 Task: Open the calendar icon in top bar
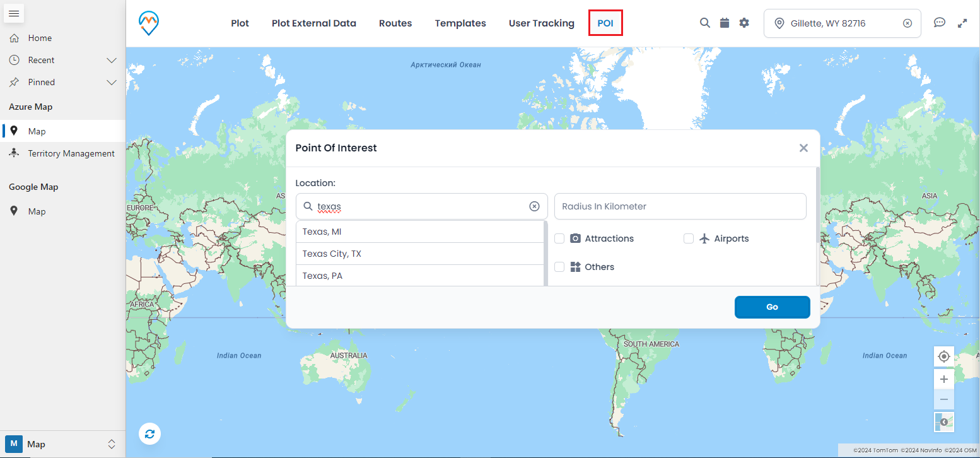pyautogui.click(x=725, y=23)
